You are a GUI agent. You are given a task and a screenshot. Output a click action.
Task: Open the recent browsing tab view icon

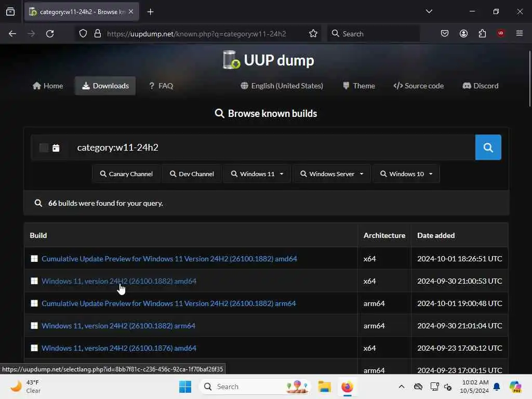pyautogui.click(x=10, y=12)
